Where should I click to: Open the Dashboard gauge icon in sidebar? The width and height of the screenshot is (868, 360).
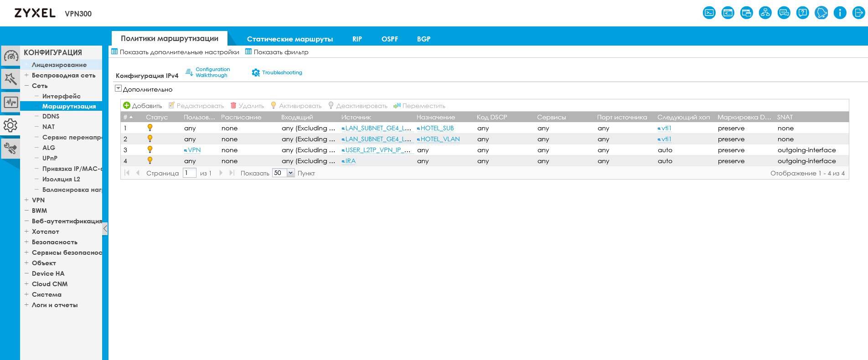point(10,56)
